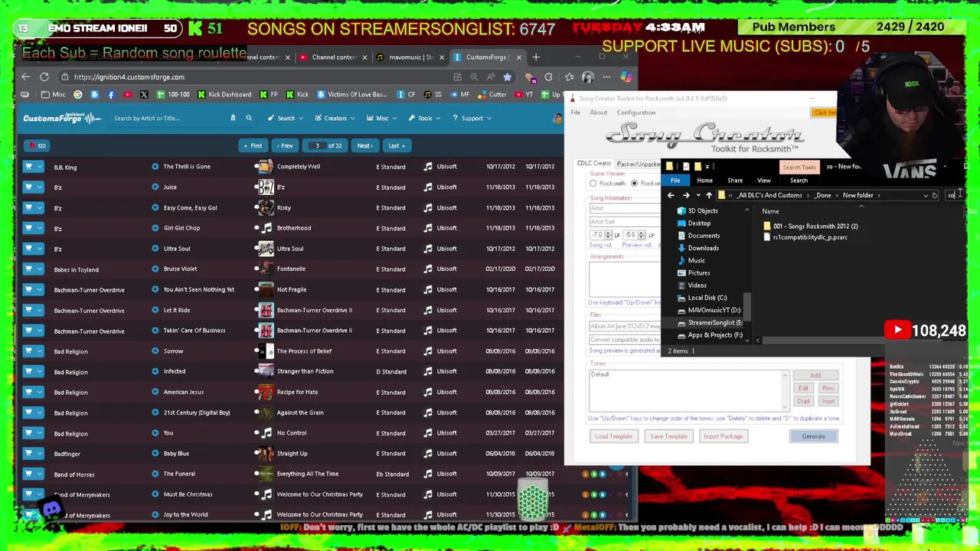Click the search magnifier in CustomsForge header
The height and width of the screenshot is (551, 980).
(x=249, y=118)
